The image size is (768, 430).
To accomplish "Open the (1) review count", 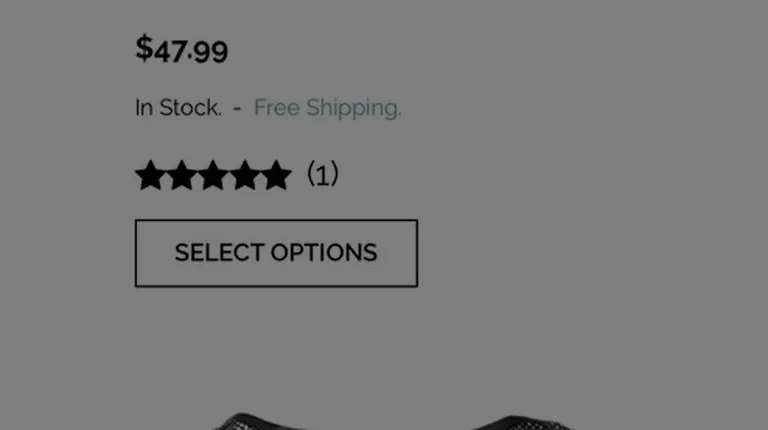I will pyautogui.click(x=323, y=174).
